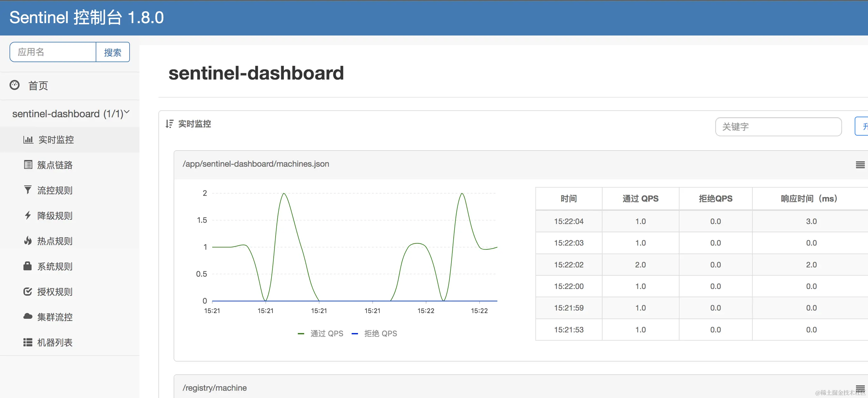Screen dimensions: 868x398
Task: Click the cloud icon beside 集群流控
Action: tap(28, 317)
